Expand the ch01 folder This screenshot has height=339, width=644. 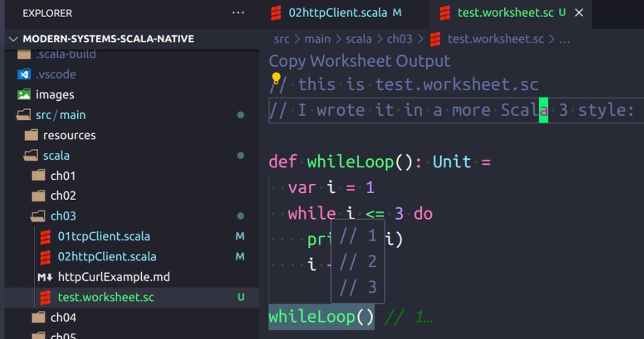point(63,176)
